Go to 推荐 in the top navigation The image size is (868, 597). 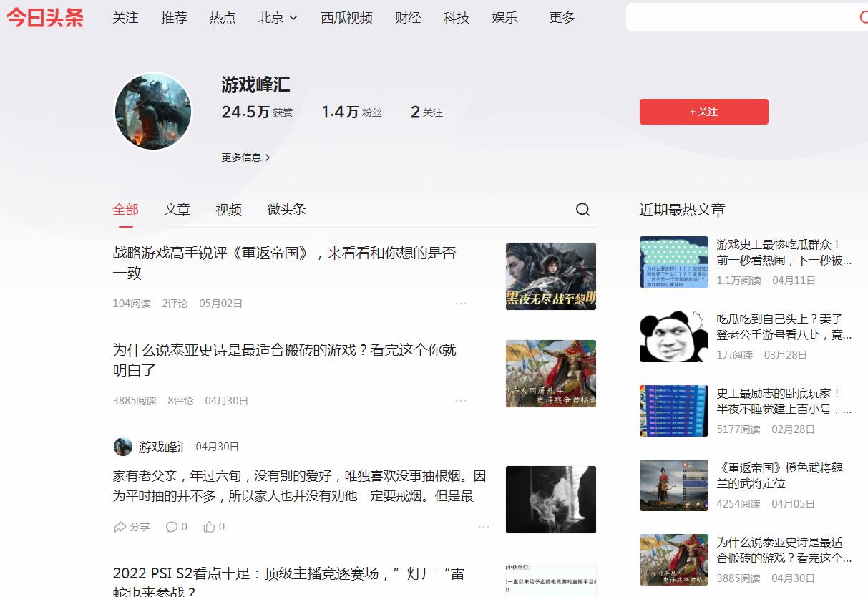point(174,18)
